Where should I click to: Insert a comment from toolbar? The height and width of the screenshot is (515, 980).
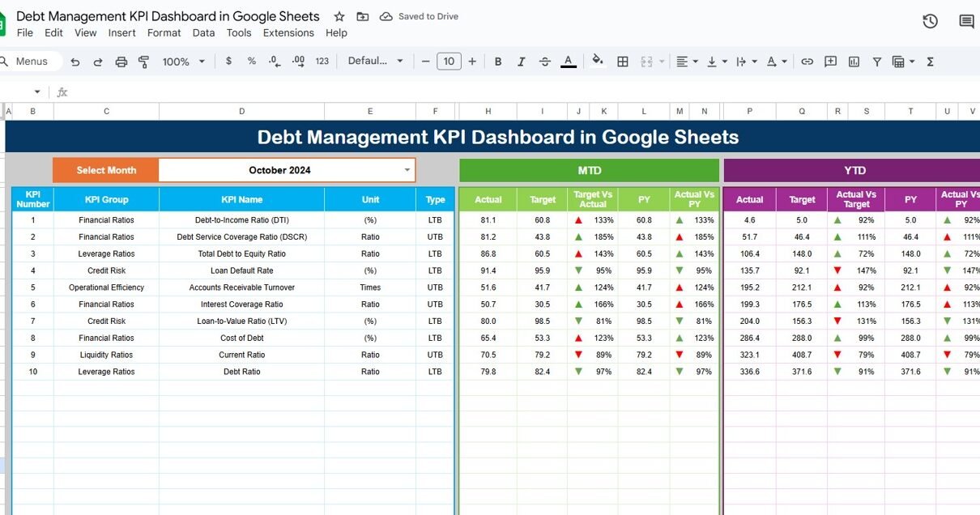tap(830, 62)
